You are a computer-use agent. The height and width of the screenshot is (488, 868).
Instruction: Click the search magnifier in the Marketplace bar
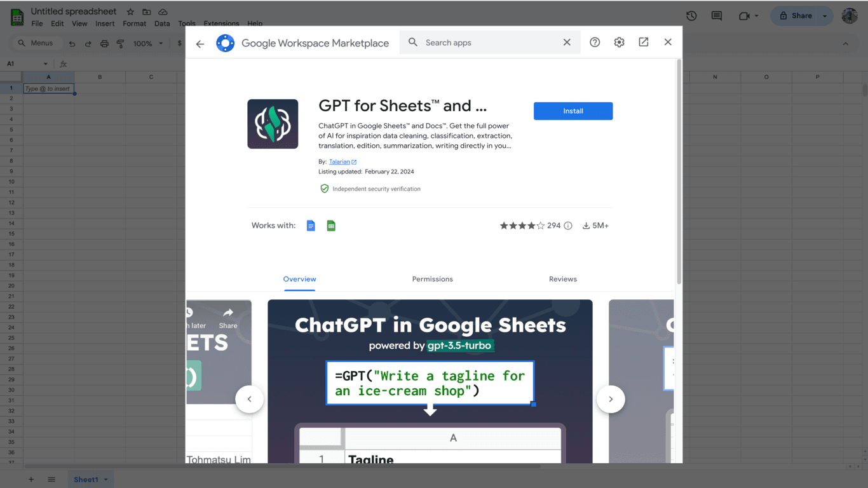tap(413, 42)
